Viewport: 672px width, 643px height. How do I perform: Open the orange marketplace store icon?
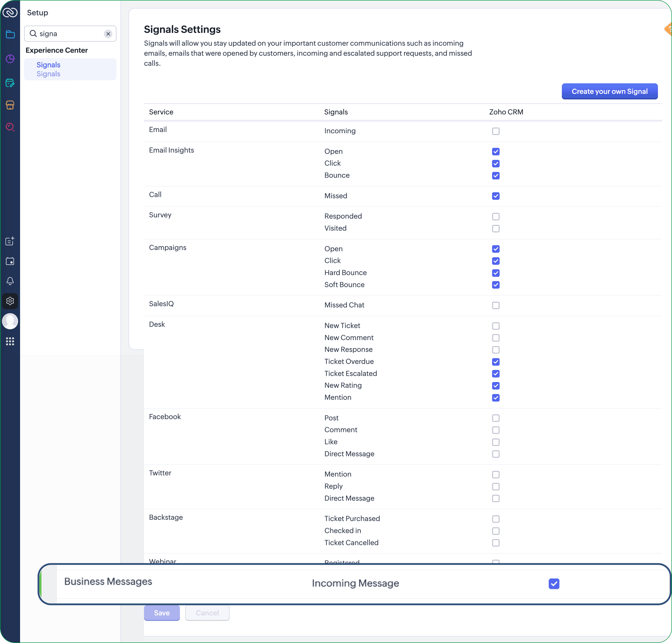[10, 105]
